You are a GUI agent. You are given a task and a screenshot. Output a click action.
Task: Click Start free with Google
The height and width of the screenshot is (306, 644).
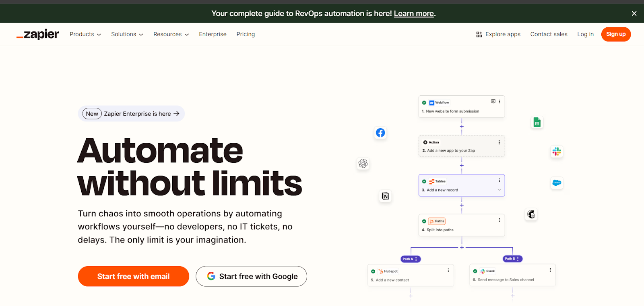click(251, 276)
